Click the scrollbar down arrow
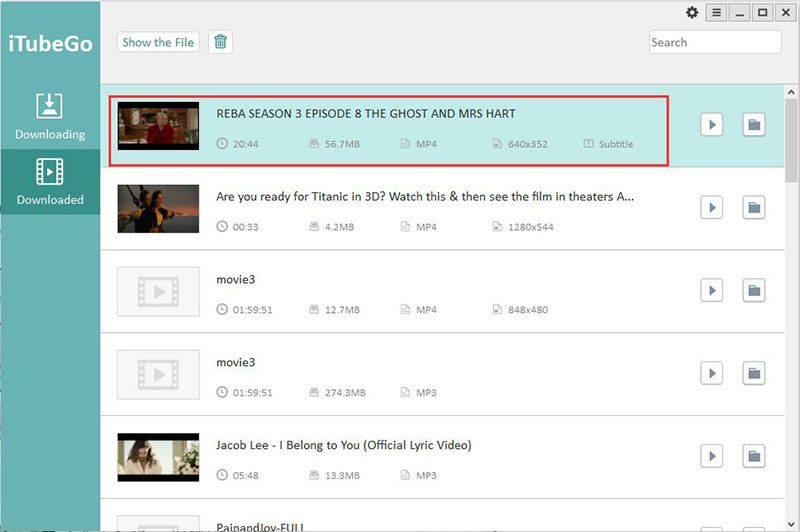Image resolution: width=800 pixels, height=532 pixels. coord(791,524)
